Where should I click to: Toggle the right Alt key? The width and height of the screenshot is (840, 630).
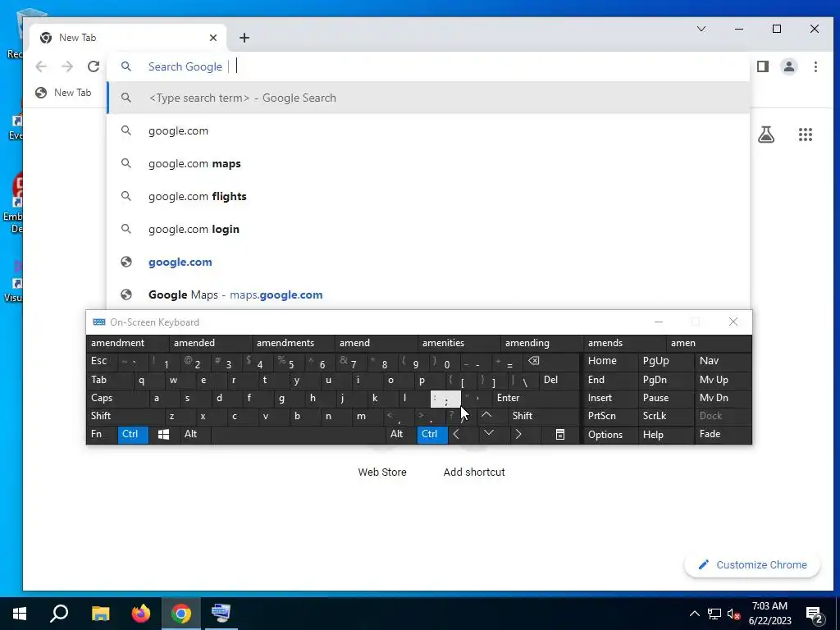402,434
